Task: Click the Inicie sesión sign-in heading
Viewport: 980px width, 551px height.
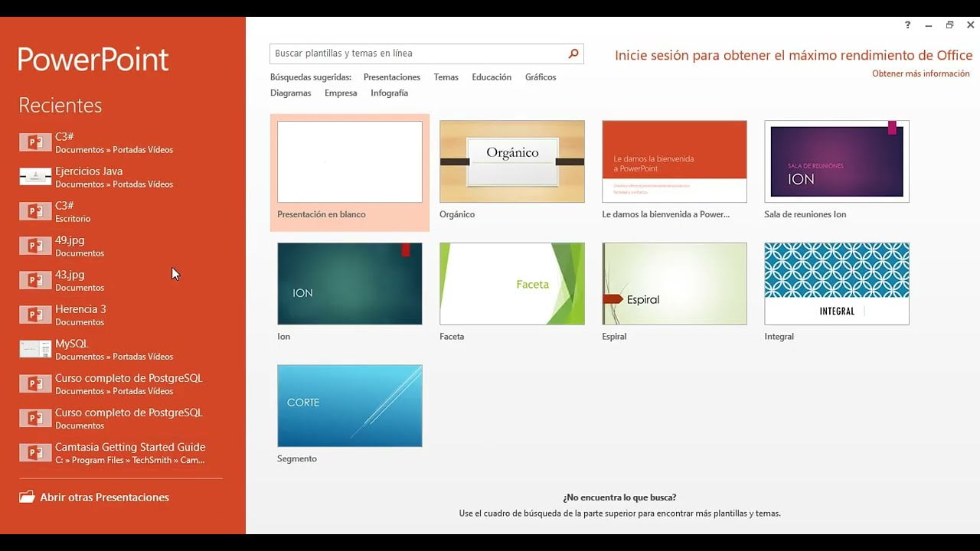Action: point(794,56)
